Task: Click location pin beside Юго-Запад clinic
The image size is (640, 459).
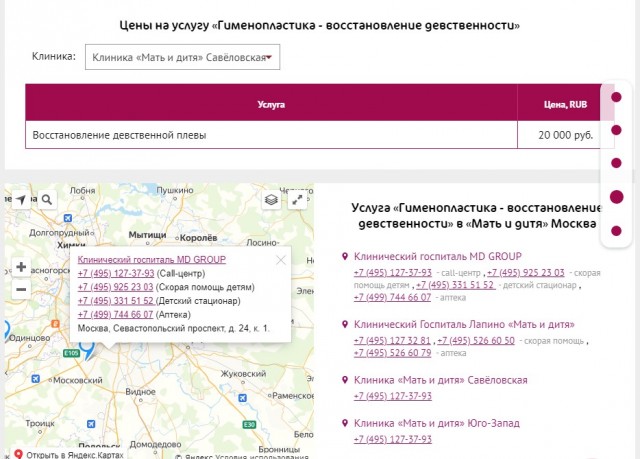Action: (x=345, y=423)
